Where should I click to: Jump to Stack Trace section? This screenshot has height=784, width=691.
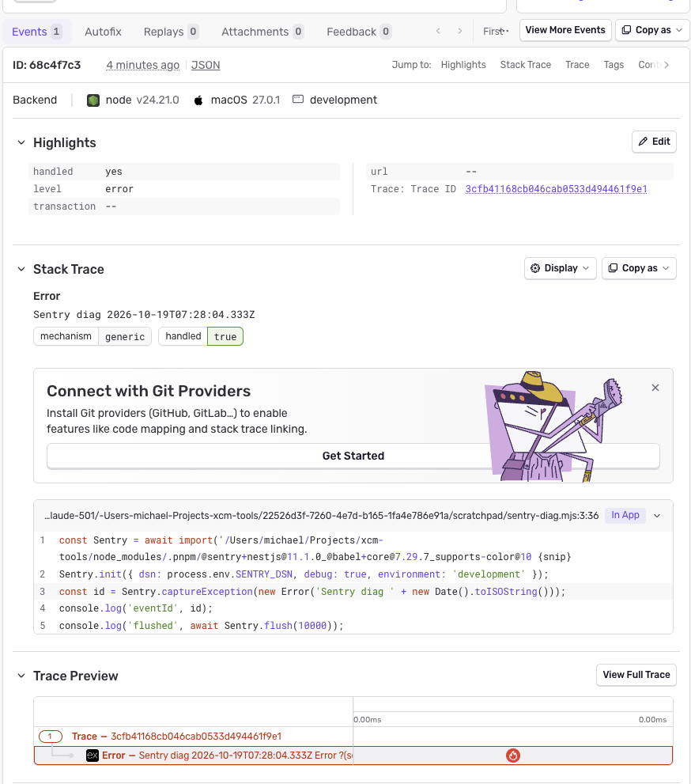click(x=525, y=65)
